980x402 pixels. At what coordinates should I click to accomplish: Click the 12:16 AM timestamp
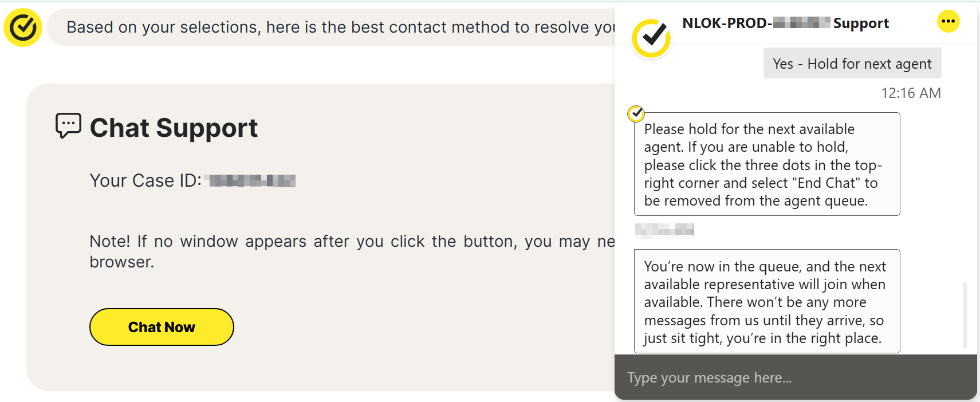click(x=911, y=93)
